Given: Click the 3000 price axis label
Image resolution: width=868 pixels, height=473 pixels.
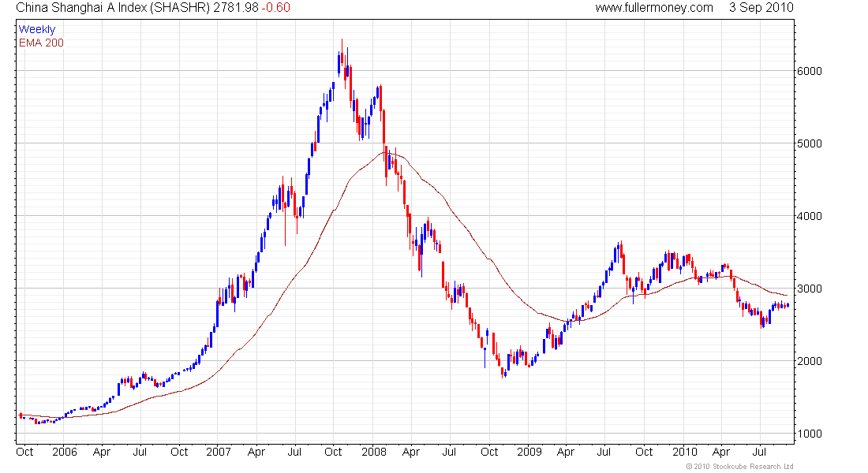Looking at the screenshot, I should (809, 289).
